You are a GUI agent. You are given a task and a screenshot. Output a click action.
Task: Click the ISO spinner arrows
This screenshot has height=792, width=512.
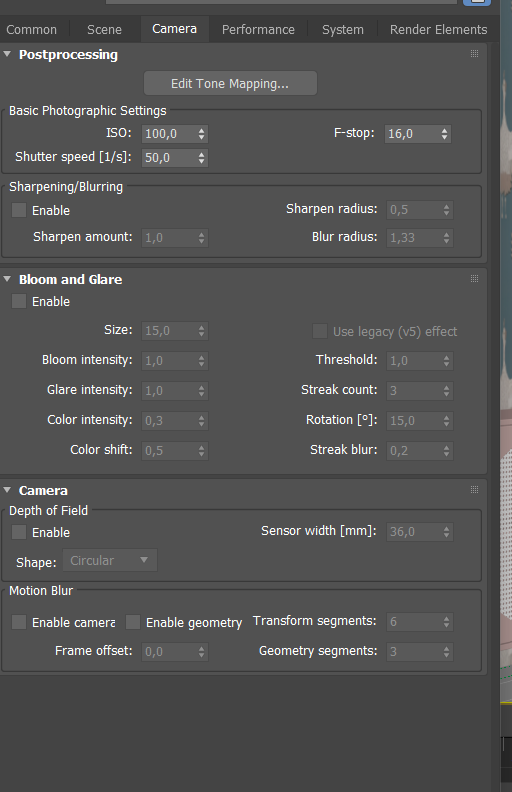201,134
